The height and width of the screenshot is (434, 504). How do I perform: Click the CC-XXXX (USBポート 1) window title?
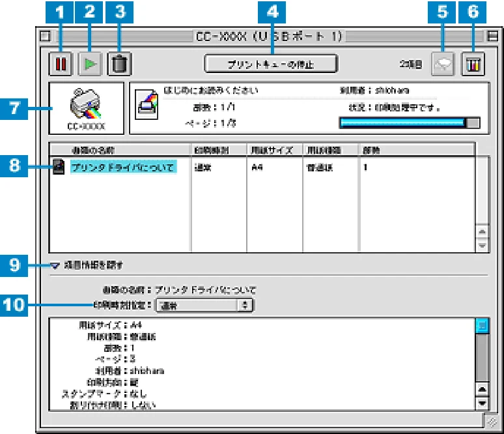pos(269,36)
